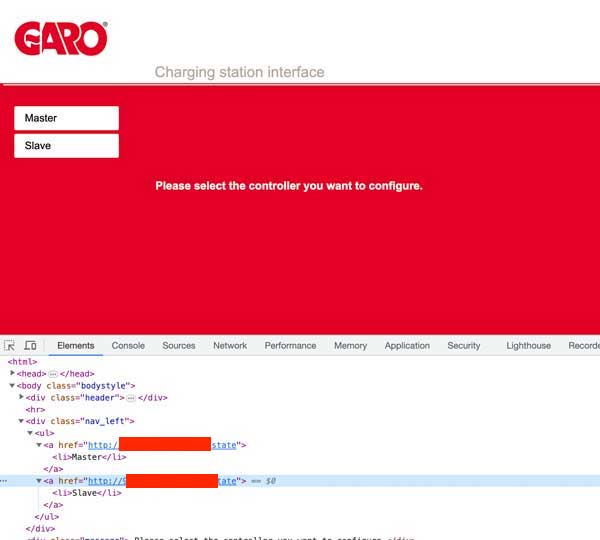This screenshot has height=540, width=600.
Task: Switch to the Memory tab
Action: pos(351,346)
